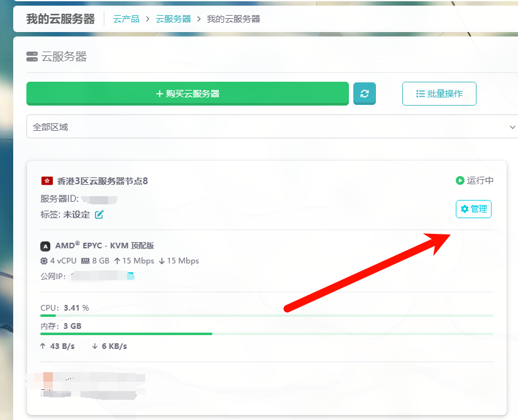Click the chevron arrow of region selector
Screen dimensions: 518x420
[x=512, y=128]
